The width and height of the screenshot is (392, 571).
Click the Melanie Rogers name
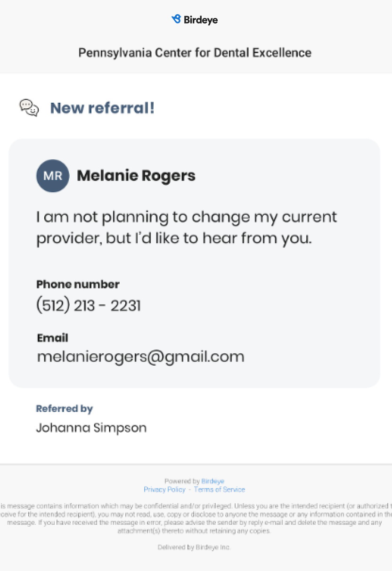coord(136,176)
